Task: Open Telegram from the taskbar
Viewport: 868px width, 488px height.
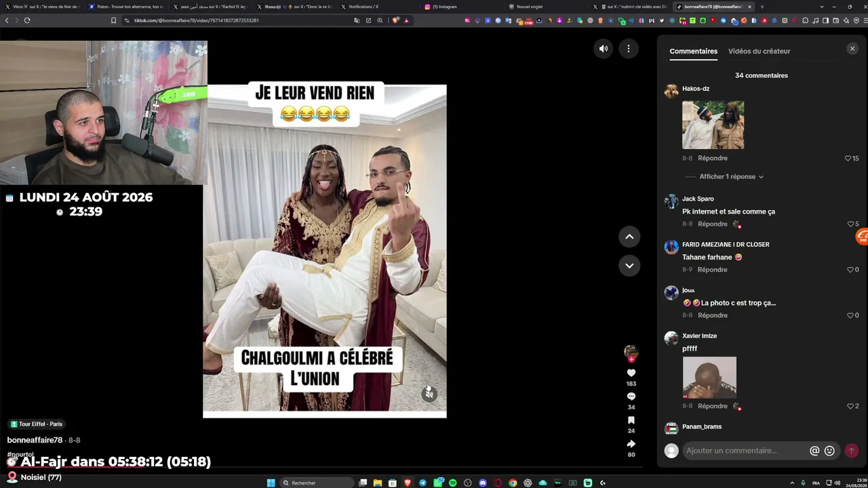Action: [x=422, y=483]
